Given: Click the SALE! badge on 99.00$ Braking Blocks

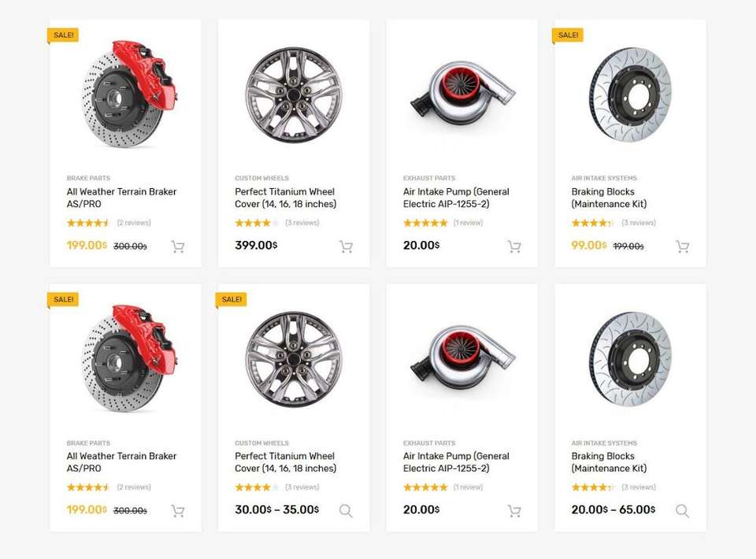Looking at the screenshot, I should (x=568, y=35).
